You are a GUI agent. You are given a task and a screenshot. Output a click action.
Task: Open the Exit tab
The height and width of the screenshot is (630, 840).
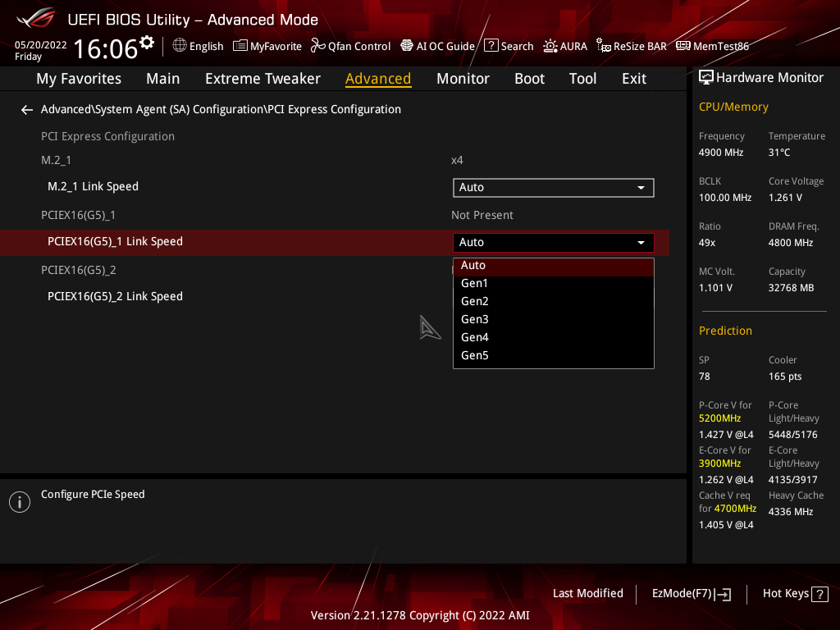click(x=634, y=79)
